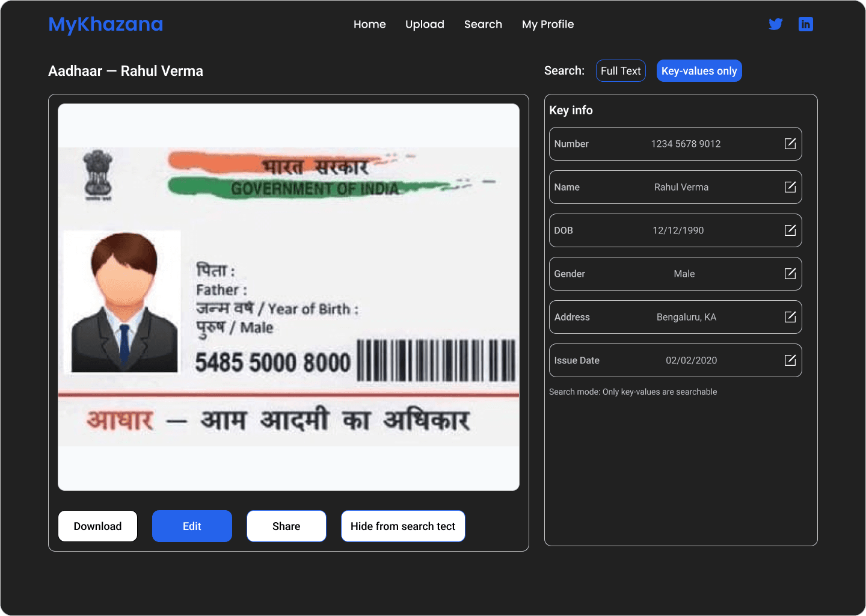This screenshot has width=866, height=616.
Task: Select the Address value Bengaluru, KA
Action: click(x=686, y=317)
